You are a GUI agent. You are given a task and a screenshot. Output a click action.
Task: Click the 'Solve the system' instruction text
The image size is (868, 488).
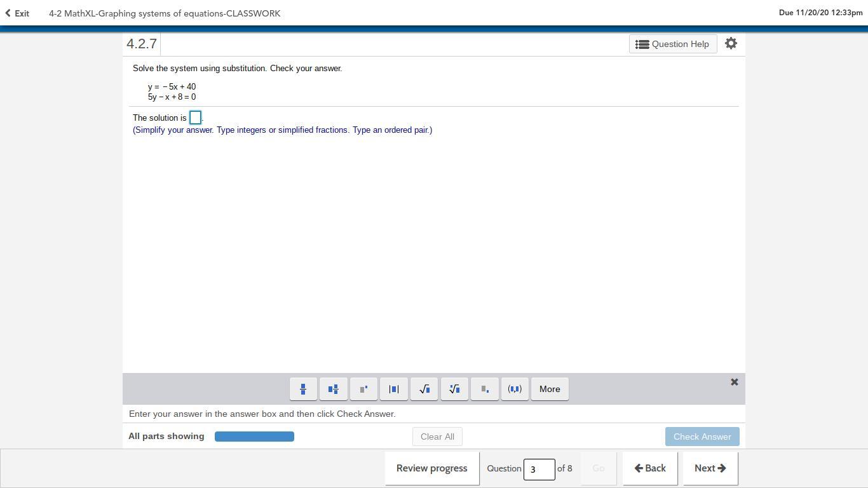[238, 68]
